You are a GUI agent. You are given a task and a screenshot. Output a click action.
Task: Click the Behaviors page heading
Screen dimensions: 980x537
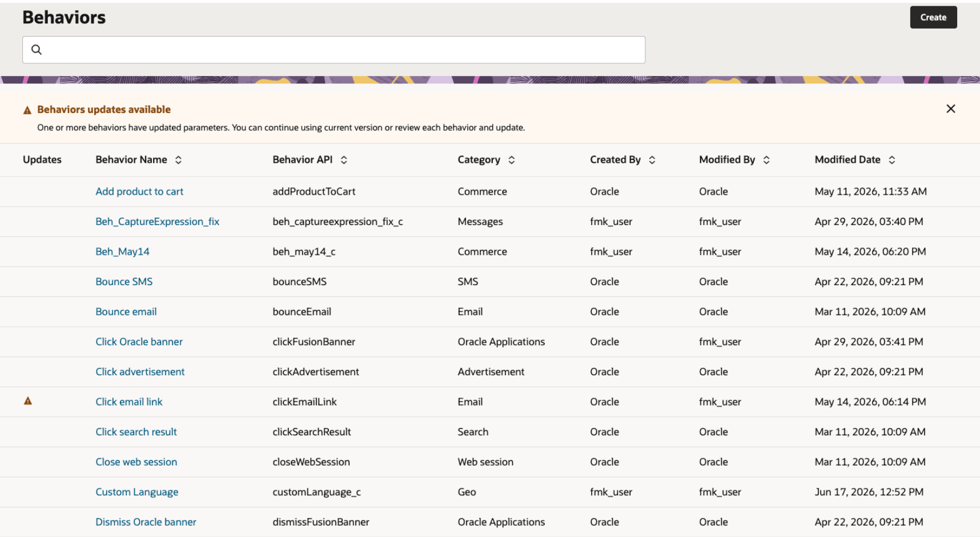pyautogui.click(x=64, y=18)
